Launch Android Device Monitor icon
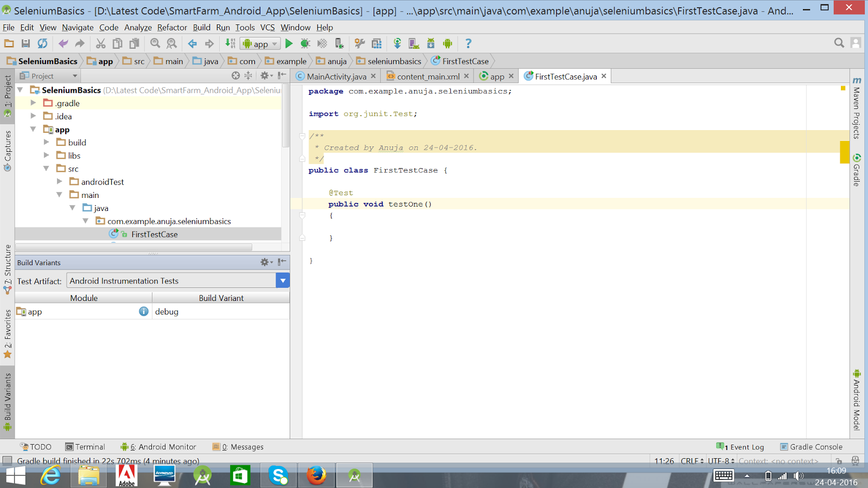Image resolution: width=868 pixels, height=488 pixels. coord(448,43)
